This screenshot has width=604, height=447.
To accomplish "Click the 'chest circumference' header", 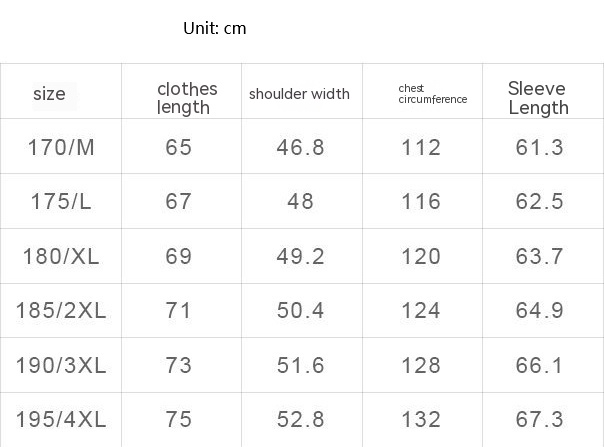I will pyautogui.click(x=432, y=94).
